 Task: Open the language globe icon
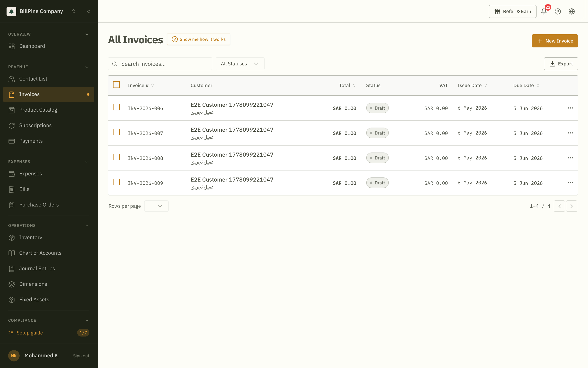(571, 11)
